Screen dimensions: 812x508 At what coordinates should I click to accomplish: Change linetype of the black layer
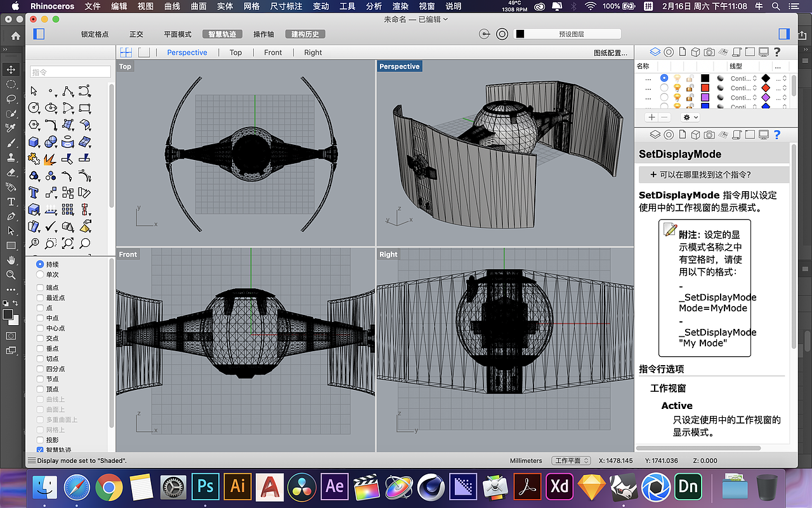pyautogui.click(x=743, y=78)
